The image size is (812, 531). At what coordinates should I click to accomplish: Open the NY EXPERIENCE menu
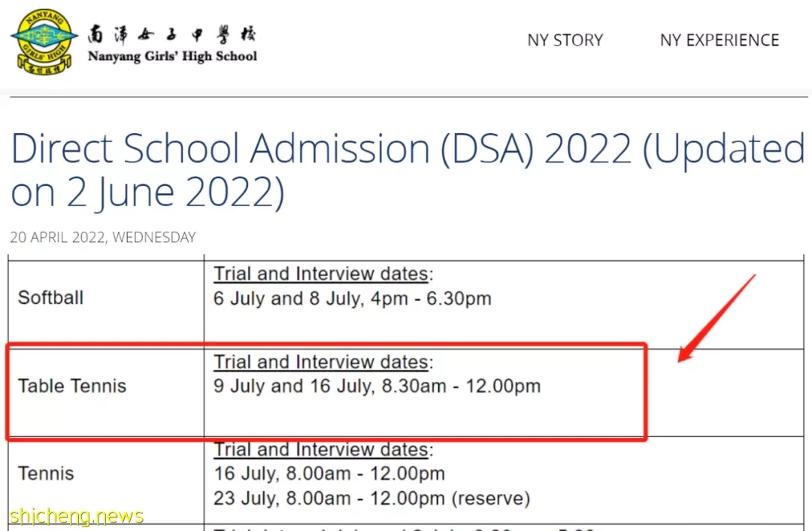tap(720, 40)
